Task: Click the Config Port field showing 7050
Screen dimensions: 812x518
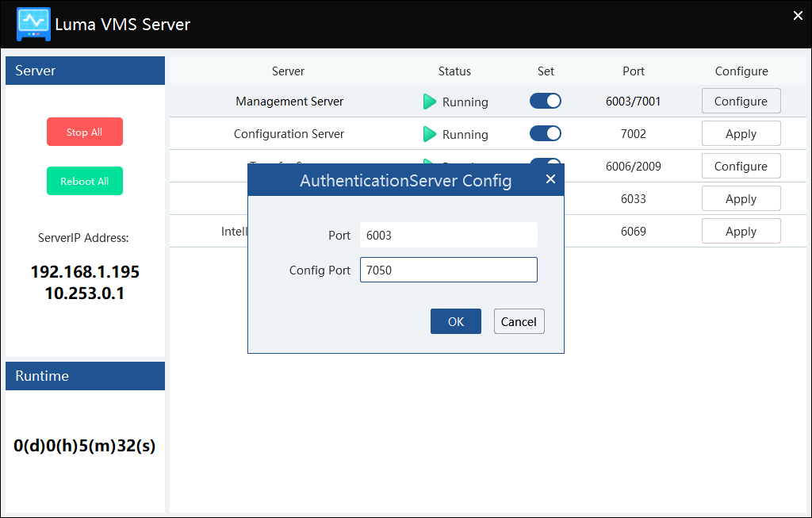Action: (449, 270)
